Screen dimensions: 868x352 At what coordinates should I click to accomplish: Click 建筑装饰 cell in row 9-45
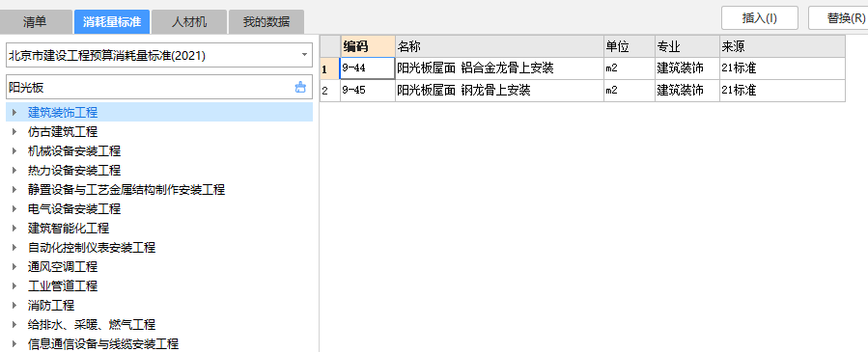pyautogui.click(x=687, y=91)
